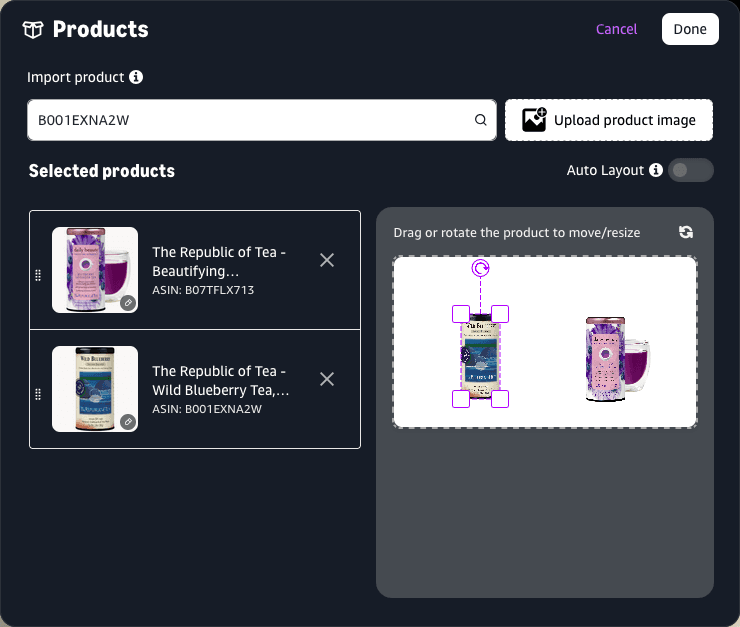Image resolution: width=740 pixels, height=627 pixels.
Task: Edit image icon on Beautifying tea thumbnail
Action: pos(128,303)
